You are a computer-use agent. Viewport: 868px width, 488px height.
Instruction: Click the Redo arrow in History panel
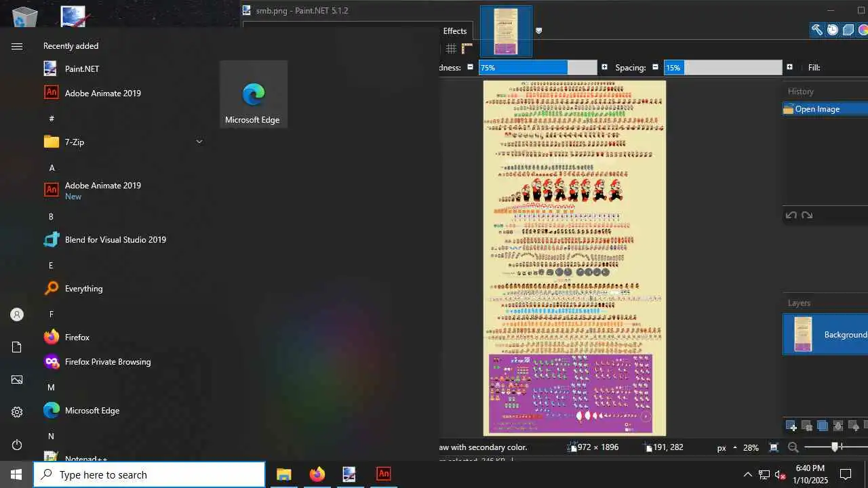pyautogui.click(x=807, y=216)
